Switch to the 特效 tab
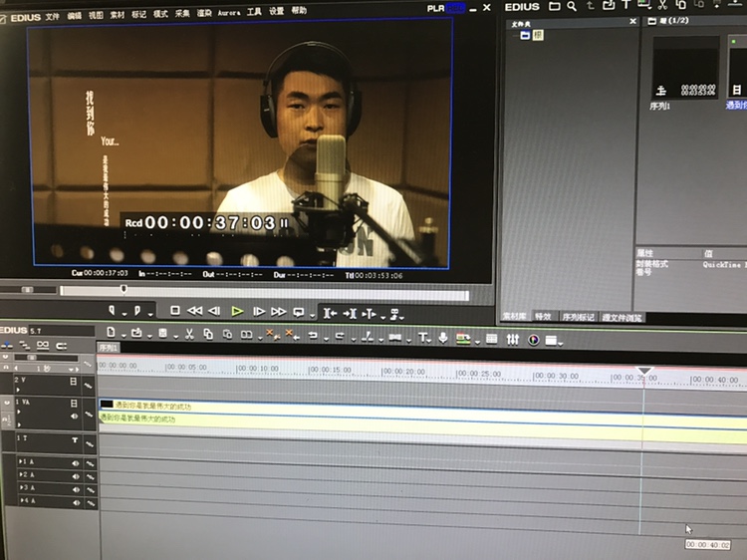 543,316
